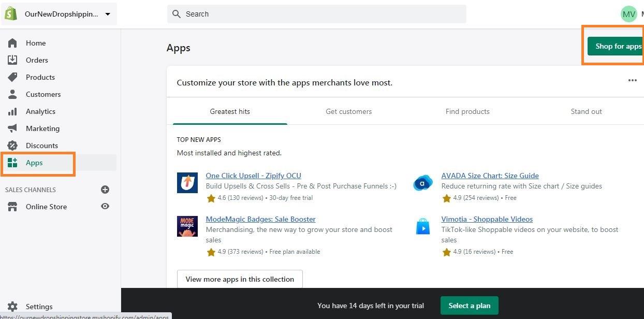Click the Select a plan button
The image size is (644, 319).
469,306
